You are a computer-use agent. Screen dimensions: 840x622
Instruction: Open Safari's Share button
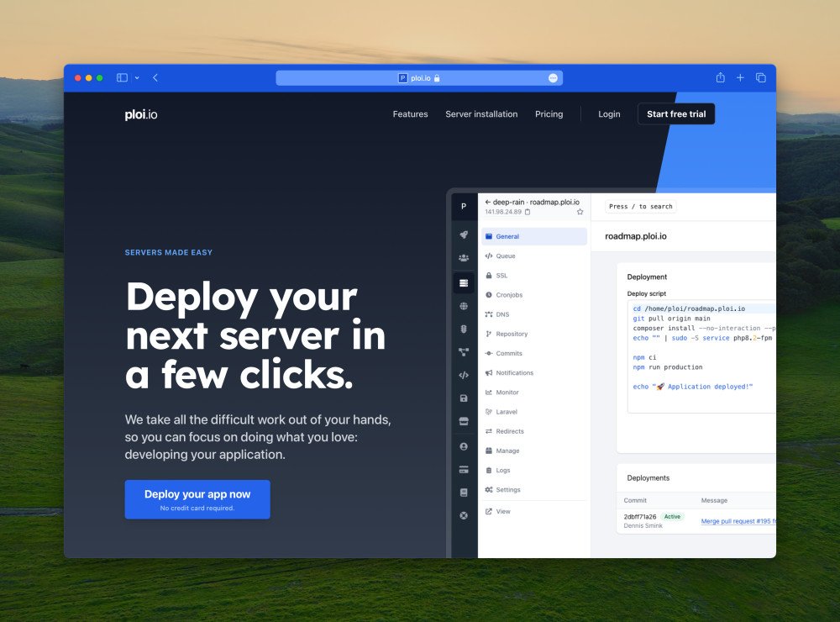(x=721, y=77)
